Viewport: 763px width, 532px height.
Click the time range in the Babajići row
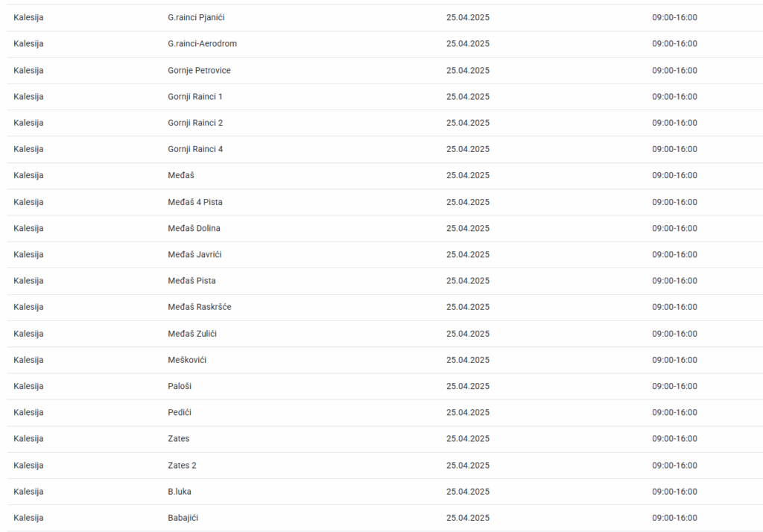click(674, 518)
